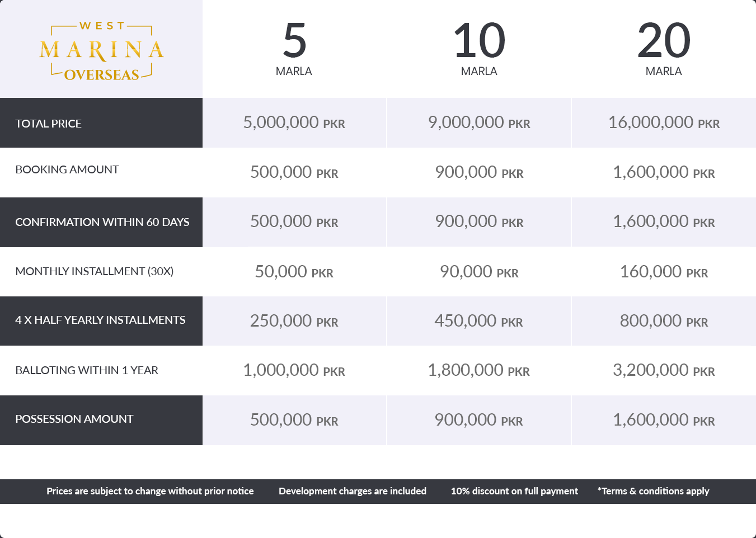Click the 450,000 PKR half yearly cell

[x=479, y=321]
